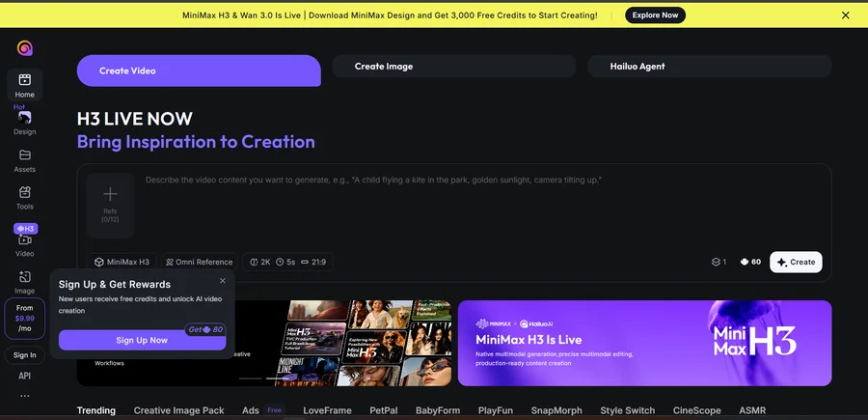The height and width of the screenshot is (420, 868).
Task: Close the yellow announcement banner
Action: point(845,15)
